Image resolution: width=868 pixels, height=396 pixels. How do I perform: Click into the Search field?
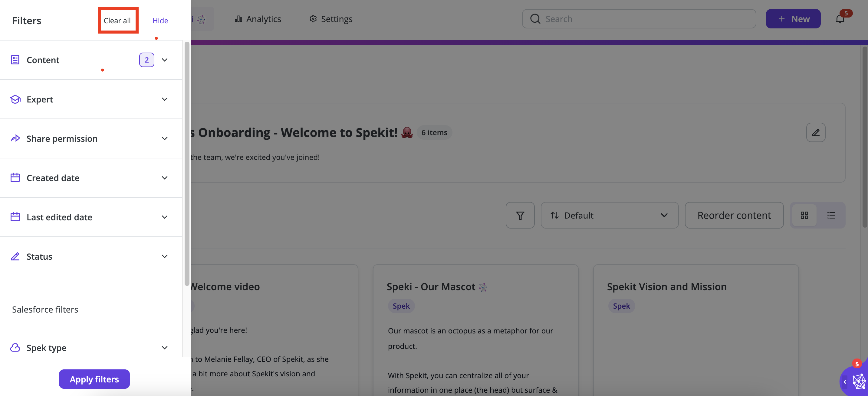coord(639,19)
